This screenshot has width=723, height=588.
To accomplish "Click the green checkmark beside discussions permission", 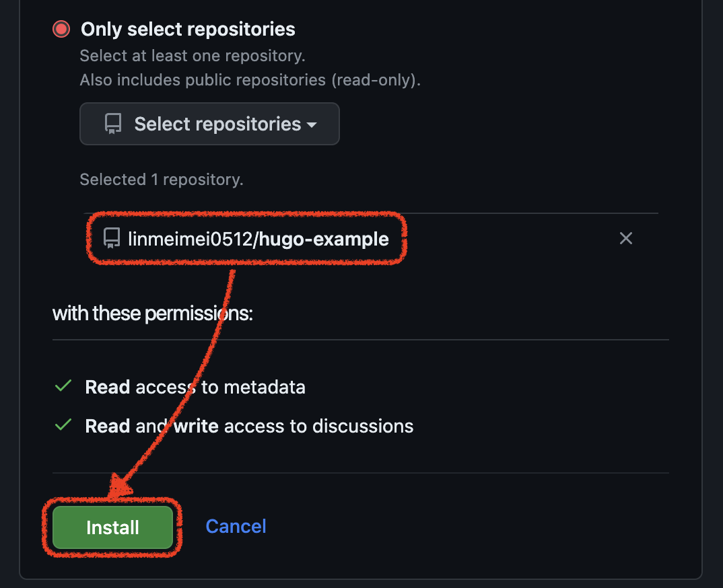I will click(x=63, y=425).
